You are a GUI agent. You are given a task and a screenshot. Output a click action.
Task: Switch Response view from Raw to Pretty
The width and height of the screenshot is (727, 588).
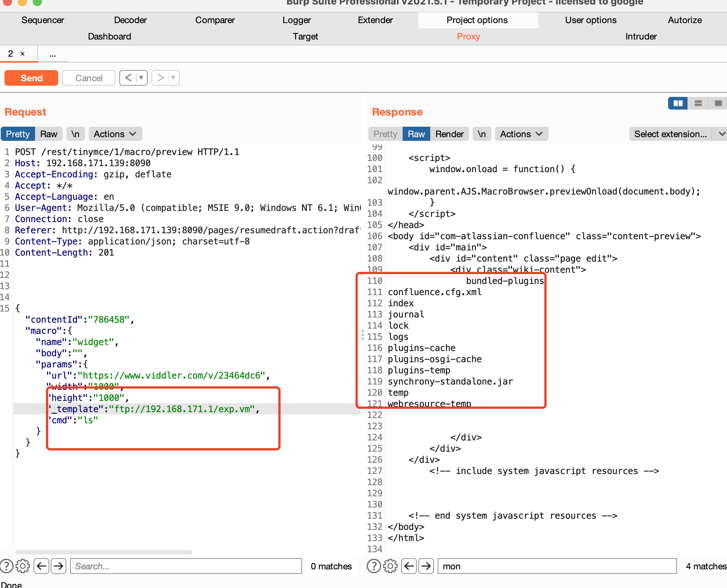tap(385, 134)
